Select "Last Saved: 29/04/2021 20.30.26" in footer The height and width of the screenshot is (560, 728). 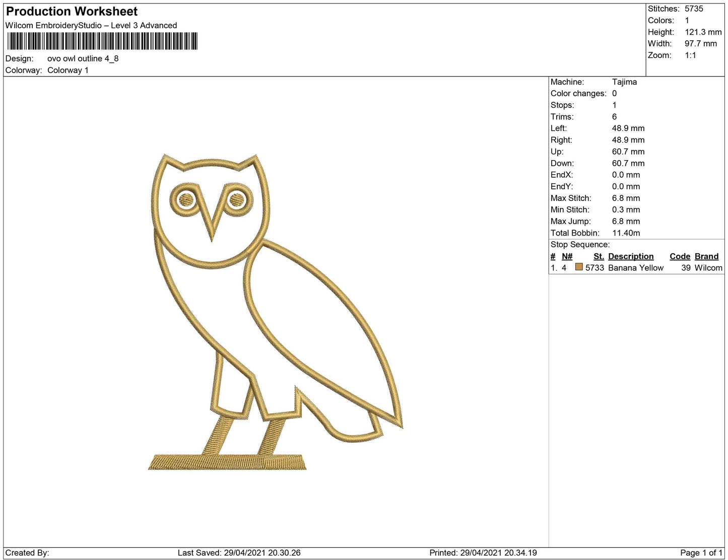[239, 552]
